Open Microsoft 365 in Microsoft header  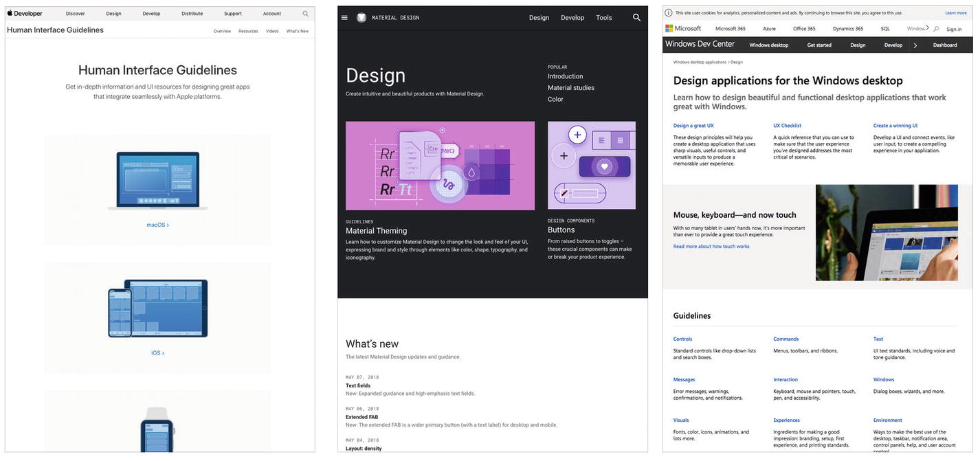731,29
